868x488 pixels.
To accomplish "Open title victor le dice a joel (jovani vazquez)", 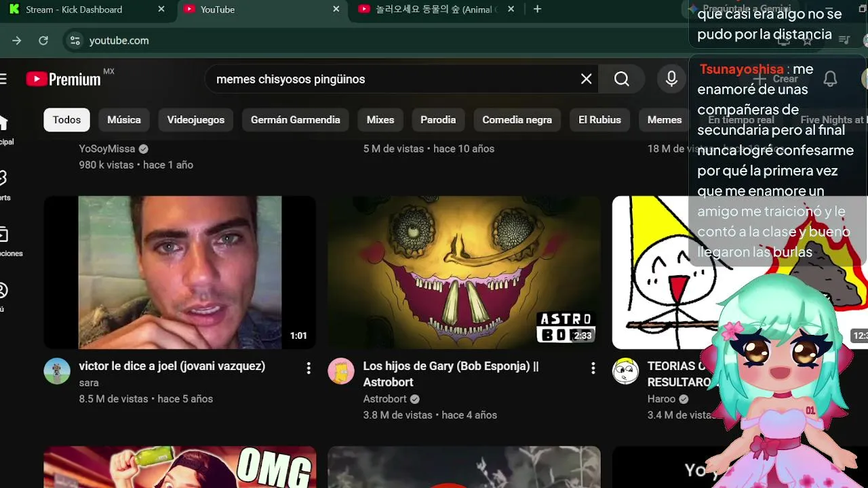I will pyautogui.click(x=172, y=366).
